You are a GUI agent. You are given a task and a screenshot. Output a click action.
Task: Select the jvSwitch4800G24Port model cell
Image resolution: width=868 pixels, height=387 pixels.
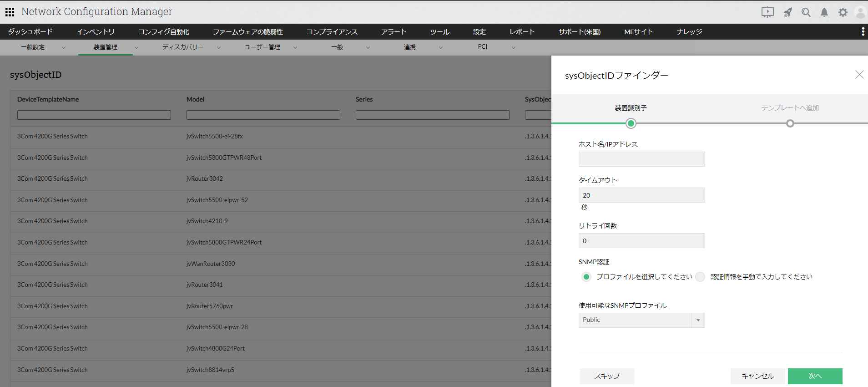[216, 348]
